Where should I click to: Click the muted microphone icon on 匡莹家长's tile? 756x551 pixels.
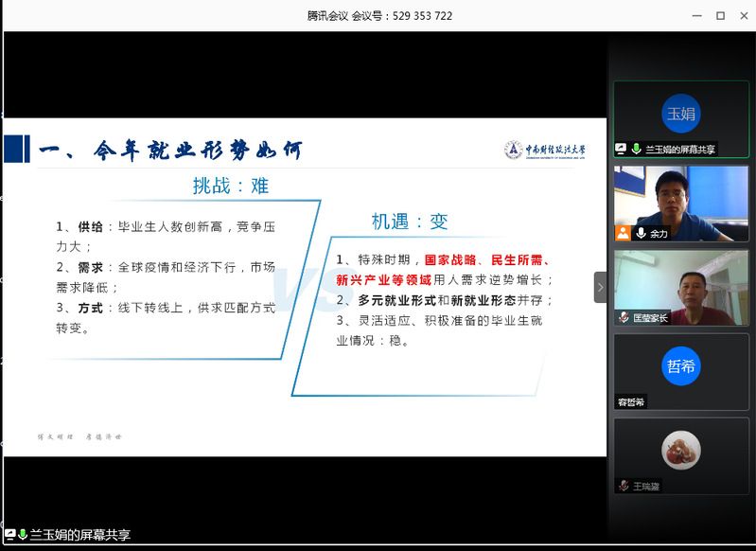point(624,317)
